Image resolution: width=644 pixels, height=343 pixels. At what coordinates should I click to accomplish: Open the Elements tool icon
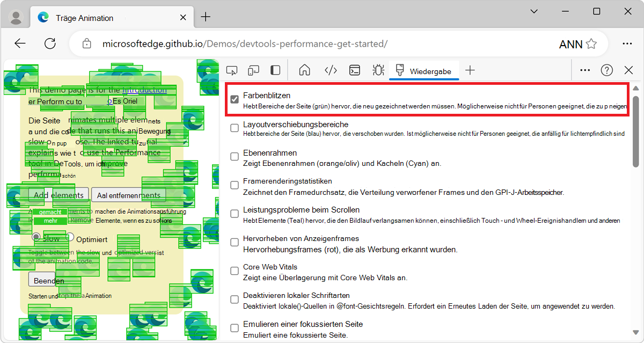coord(331,70)
